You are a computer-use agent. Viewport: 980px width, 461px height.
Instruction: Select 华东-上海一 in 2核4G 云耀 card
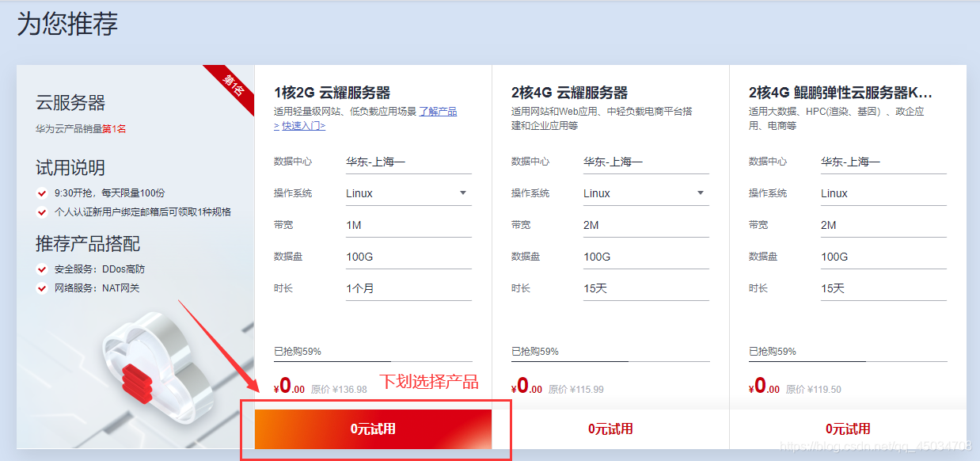click(x=646, y=162)
